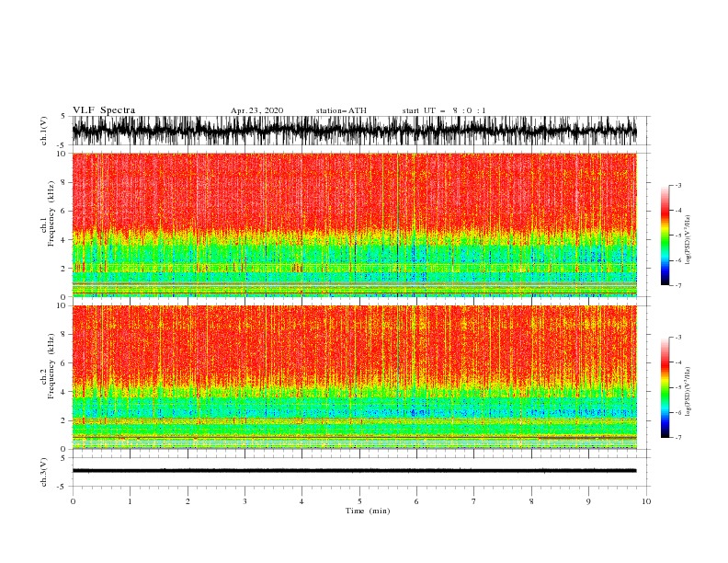Click the ch.1 spectrogram panel
Screen dimensions: 728x563
pyautogui.click(x=354, y=224)
